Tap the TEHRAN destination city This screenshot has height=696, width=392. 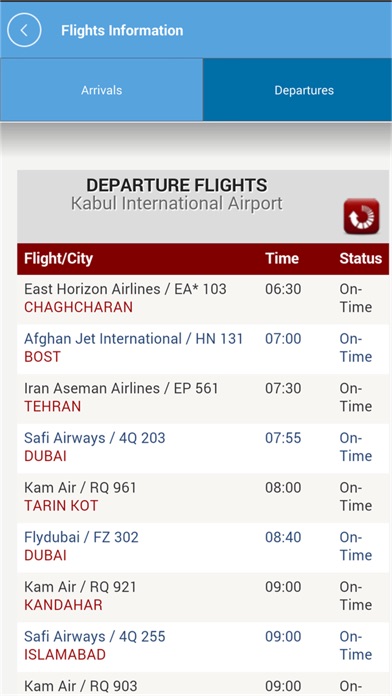[52, 407]
